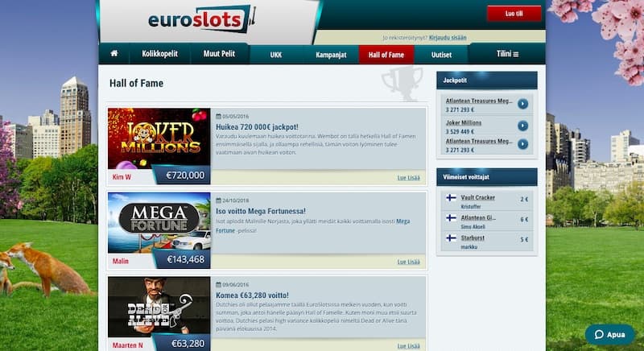The width and height of the screenshot is (644, 351).
Task: Click the Mega Fortune link in the text
Action: (x=313, y=225)
